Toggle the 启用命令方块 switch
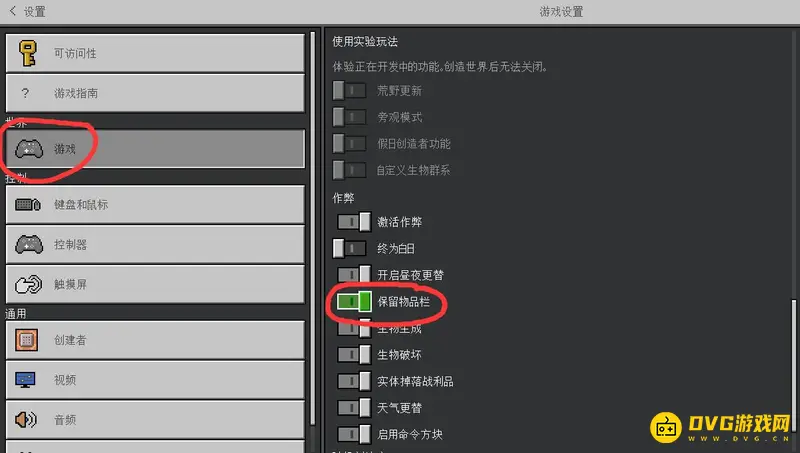Screen dimensions: 800x453 click(354, 434)
